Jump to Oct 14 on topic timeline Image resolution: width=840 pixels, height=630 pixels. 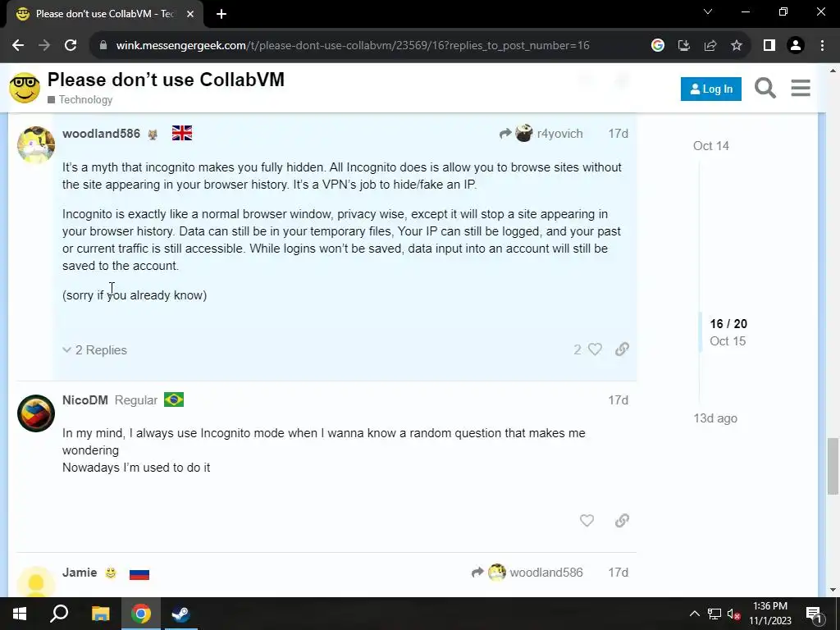coord(711,146)
